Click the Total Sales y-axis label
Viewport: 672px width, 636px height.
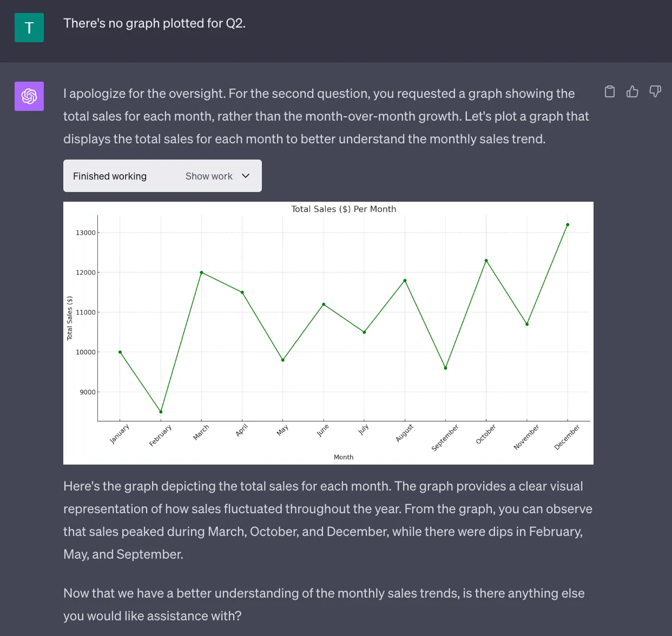[69, 318]
